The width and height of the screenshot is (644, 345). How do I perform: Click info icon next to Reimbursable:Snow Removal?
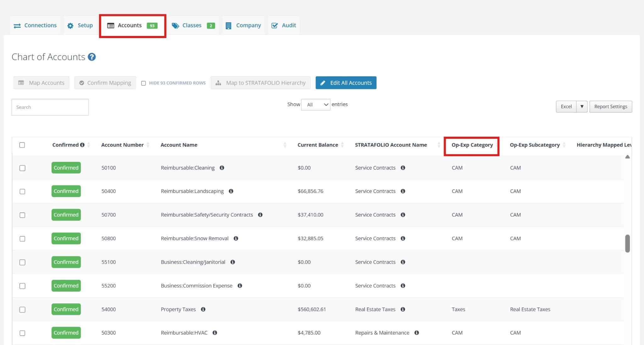click(236, 238)
